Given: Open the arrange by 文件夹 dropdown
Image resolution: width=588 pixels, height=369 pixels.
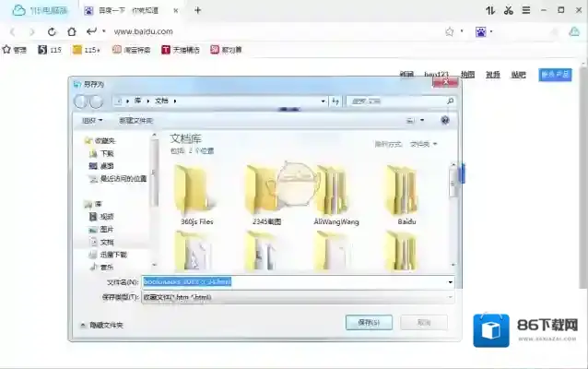Looking at the screenshot, I should pos(423,144).
